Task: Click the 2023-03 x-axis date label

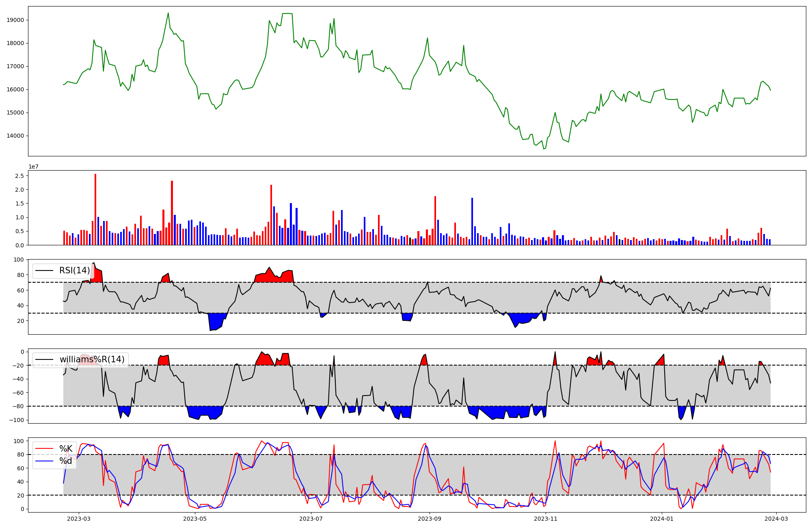Action: [79, 518]
